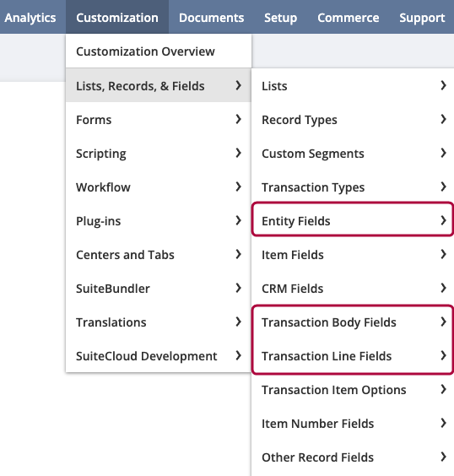Select Other Record Fields item

tap(353, 457)
